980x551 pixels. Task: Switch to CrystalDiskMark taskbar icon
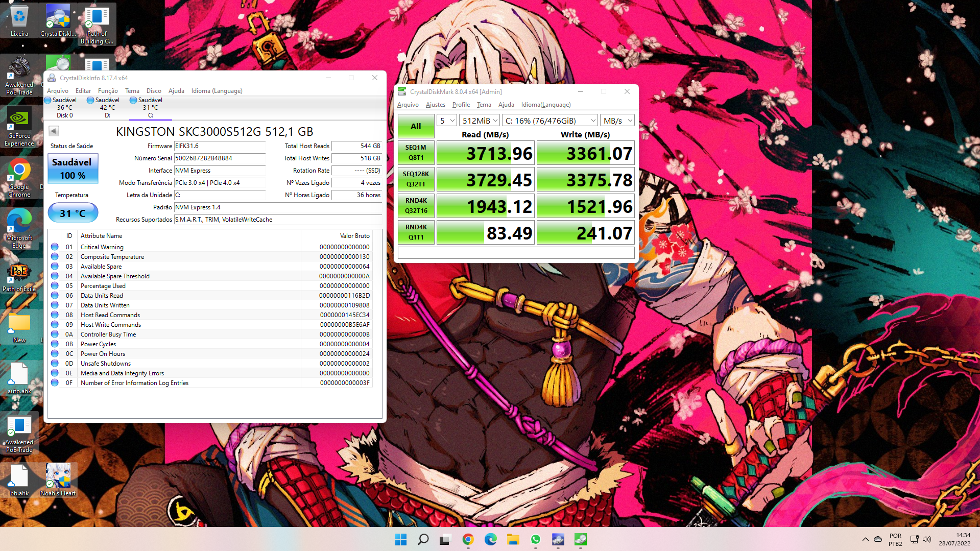click(x=580, y=539)
